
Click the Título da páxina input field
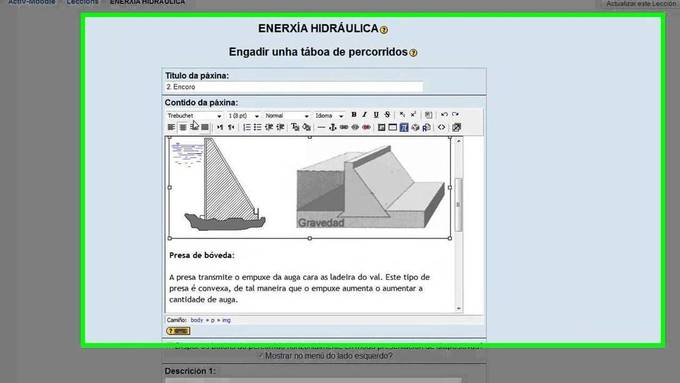coord(294,87)
